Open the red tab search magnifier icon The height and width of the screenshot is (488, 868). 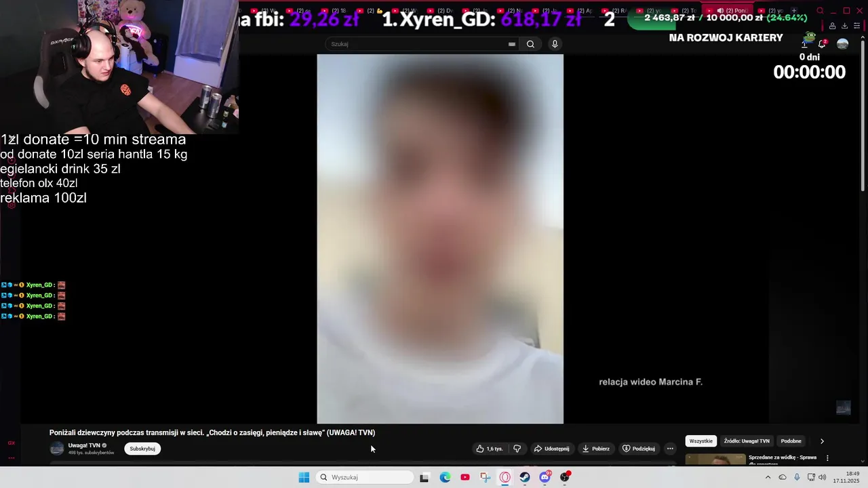pyautogui.click(x=820, y=11)
